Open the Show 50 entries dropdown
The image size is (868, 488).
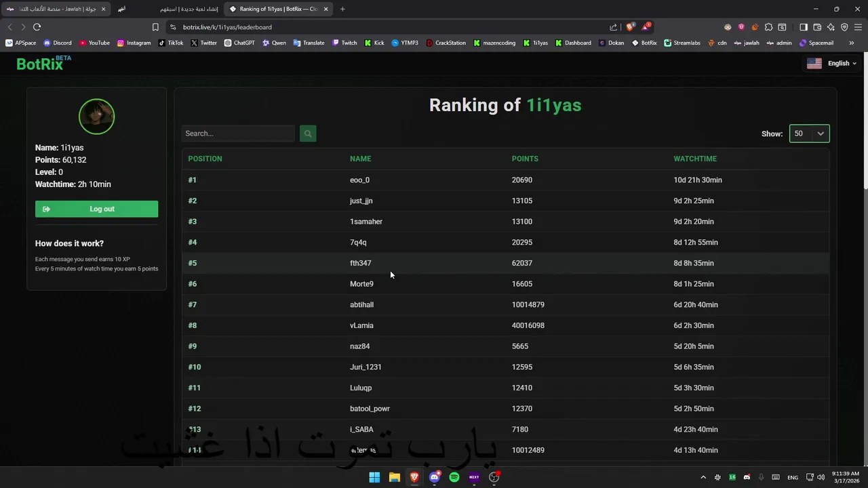click(810, 134)
